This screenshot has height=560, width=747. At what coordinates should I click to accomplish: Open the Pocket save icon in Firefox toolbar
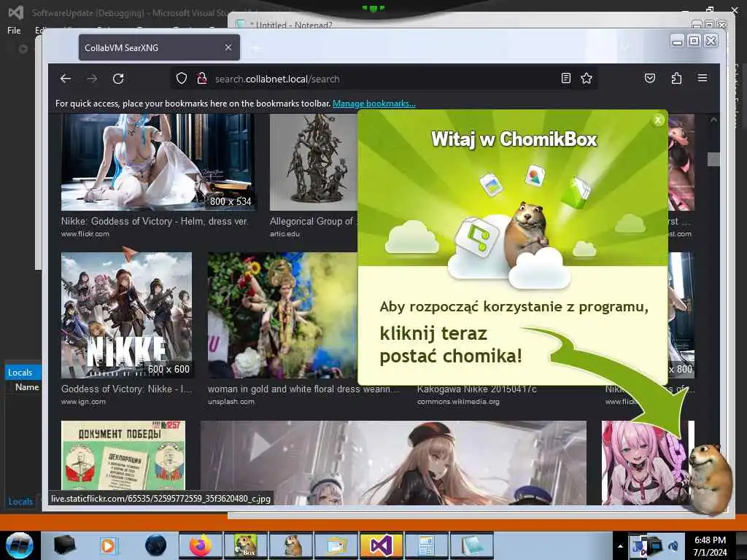tap(650, 78)
